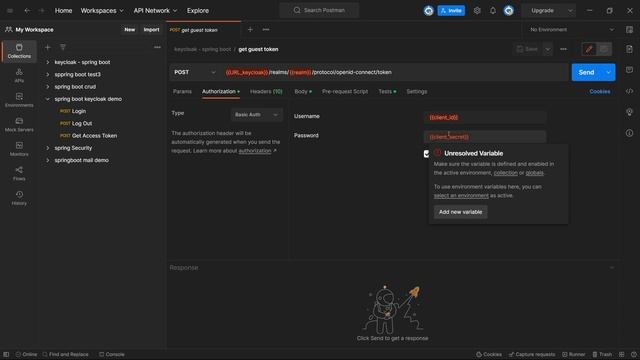Open the Monitors sidebar panel
Image resolution: width=640 pixels, height=360 pixels.
19,149
